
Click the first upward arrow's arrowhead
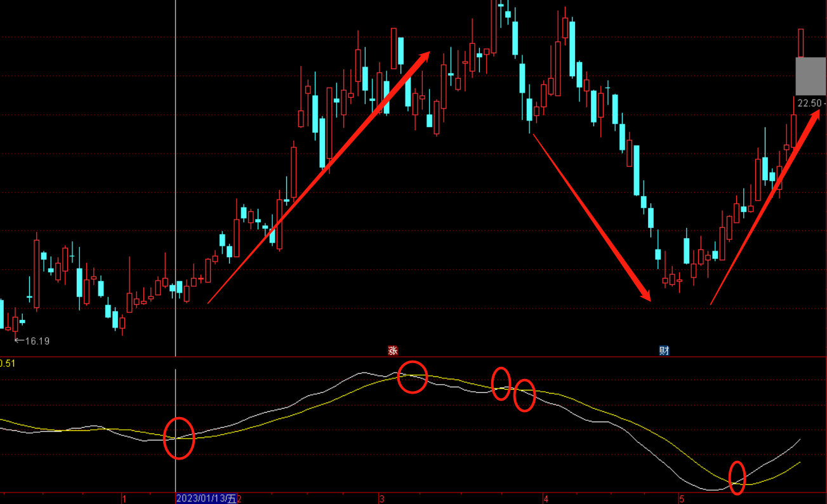pyautogui.click(x=425, y=56)
